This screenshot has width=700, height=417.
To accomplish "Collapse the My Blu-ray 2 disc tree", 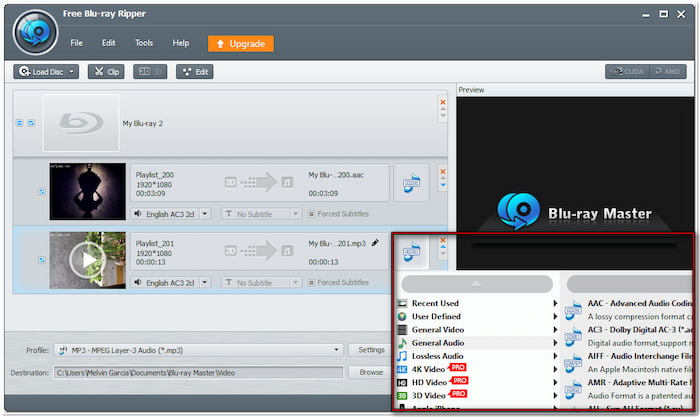I will pyautogui.click(x=19, y=123).
